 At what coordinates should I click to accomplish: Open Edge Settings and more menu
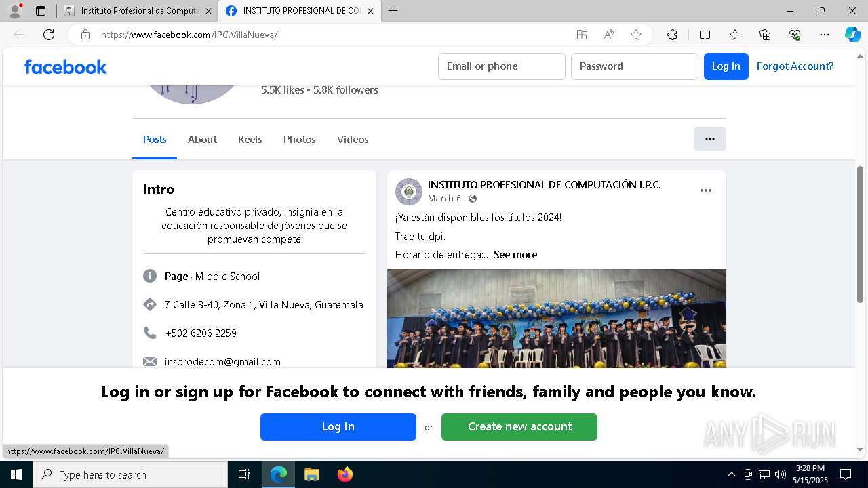point(825,35)
